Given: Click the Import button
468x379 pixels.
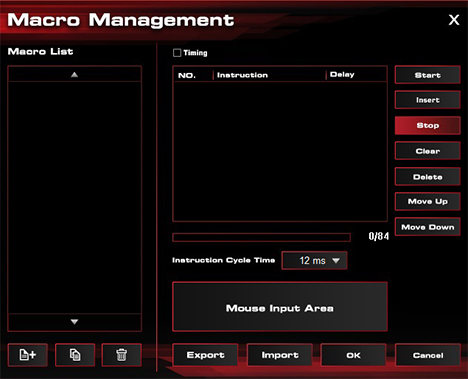Looking at the screenshot, I should coord(280,355).
